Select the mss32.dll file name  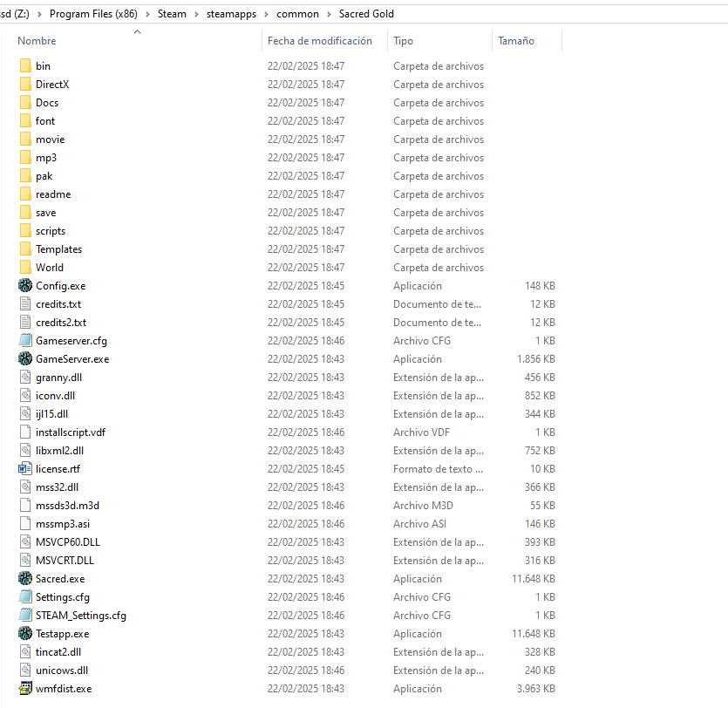tap(58, 487)
